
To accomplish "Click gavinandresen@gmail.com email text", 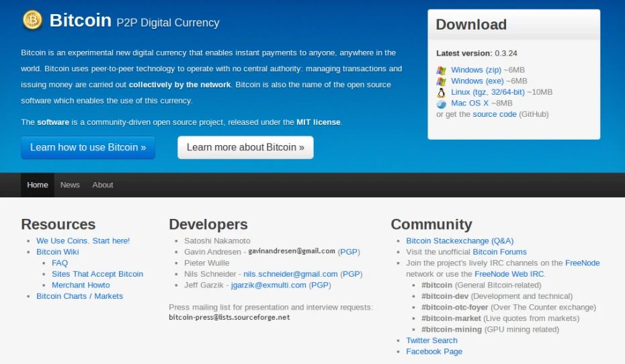I will pyautogui.click(x=292, y=251).
